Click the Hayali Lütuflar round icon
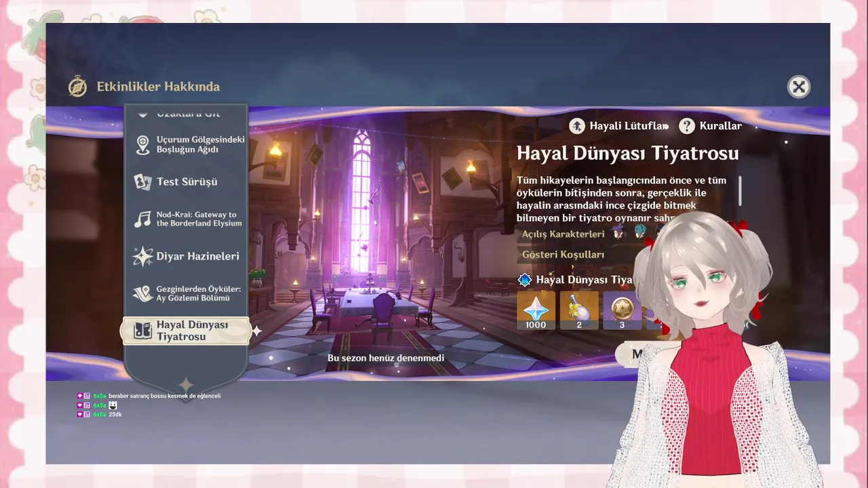Screen dimensions: 868x488 (x=577, y=126)
